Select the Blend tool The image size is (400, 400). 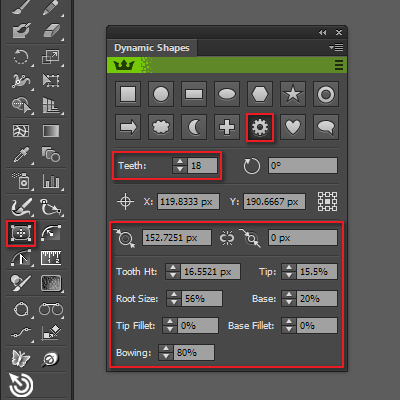51,155
